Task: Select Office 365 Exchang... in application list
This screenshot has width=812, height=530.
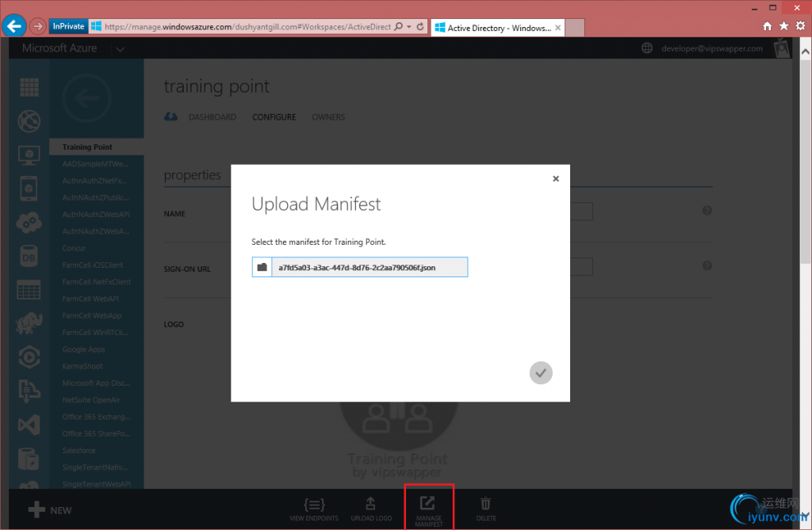Action: click(x=96, y=418)
